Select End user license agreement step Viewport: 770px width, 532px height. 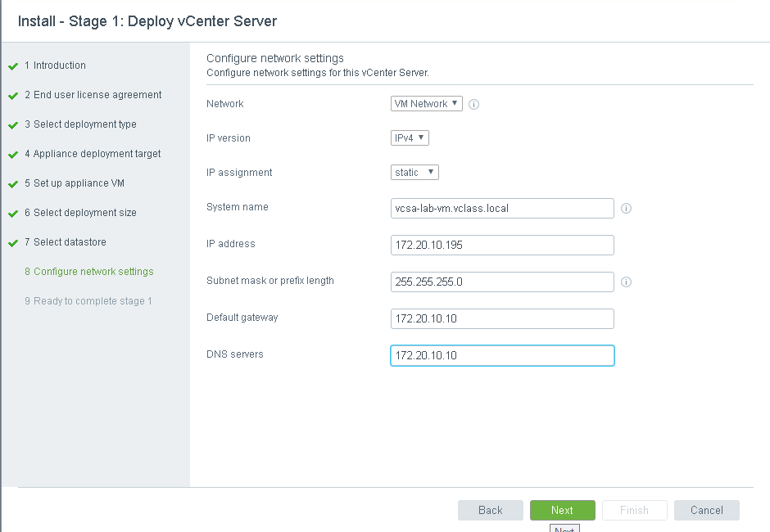[x=97, y=95]
